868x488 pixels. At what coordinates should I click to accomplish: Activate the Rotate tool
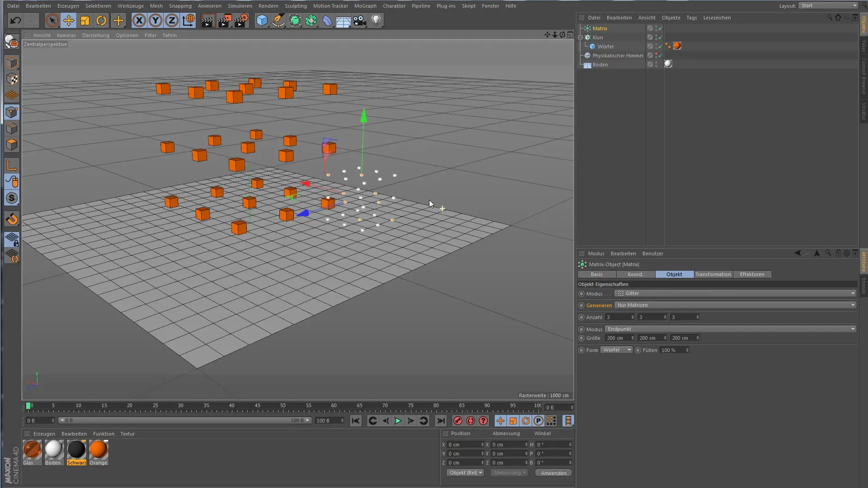coord(101,20)
